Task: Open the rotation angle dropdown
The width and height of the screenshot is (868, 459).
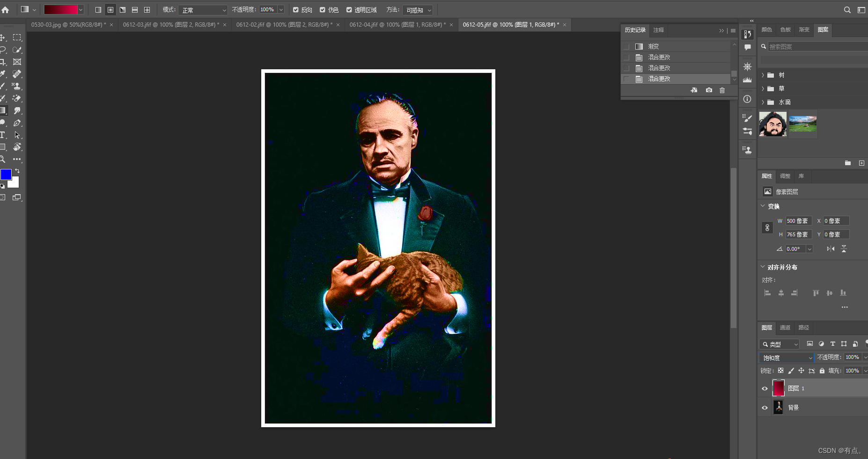Action: click(x=809, y=249)
